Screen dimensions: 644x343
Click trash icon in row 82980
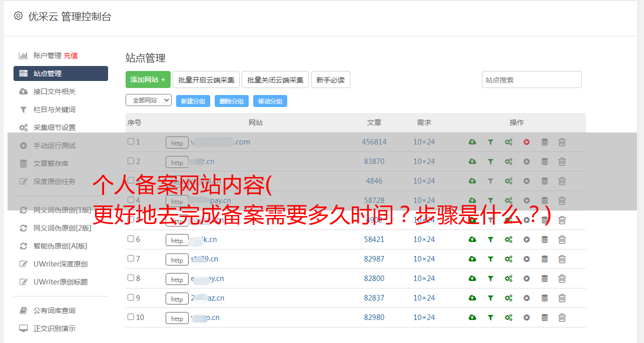coord(562,317)
